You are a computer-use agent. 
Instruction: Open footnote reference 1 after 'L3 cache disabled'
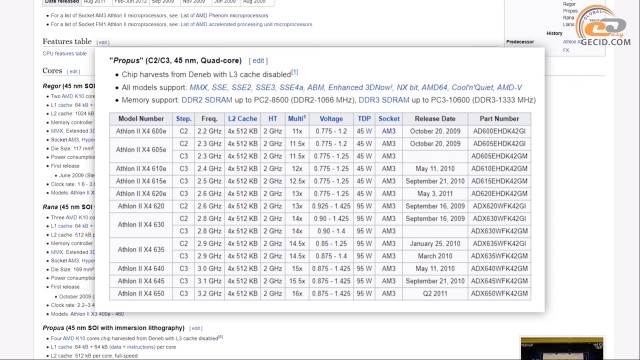pos(295,72)
